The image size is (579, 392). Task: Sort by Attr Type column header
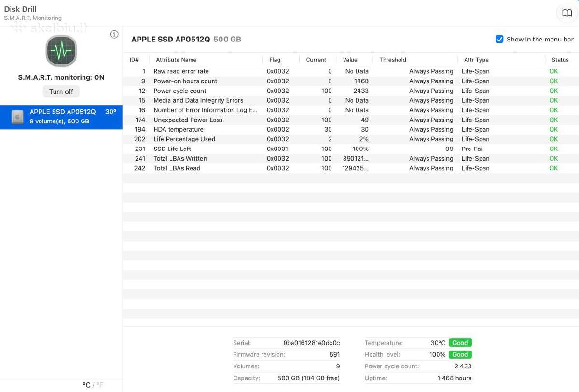click(x=476, y=60)
